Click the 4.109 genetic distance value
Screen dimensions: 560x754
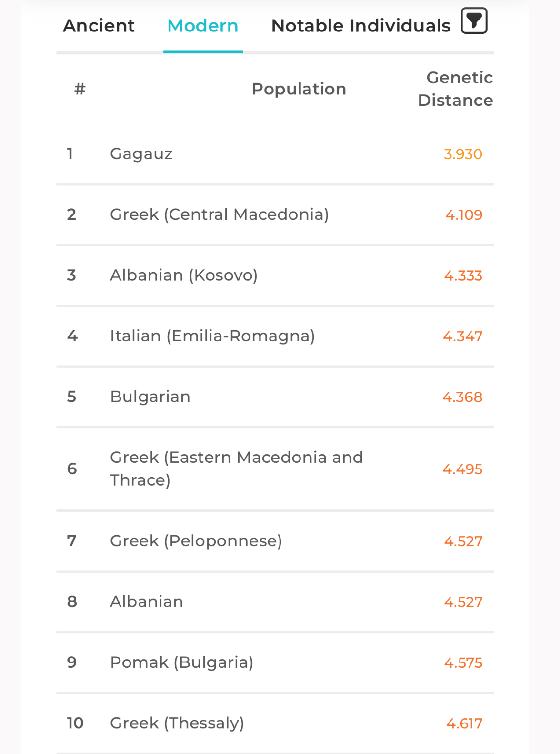point(464,215)
